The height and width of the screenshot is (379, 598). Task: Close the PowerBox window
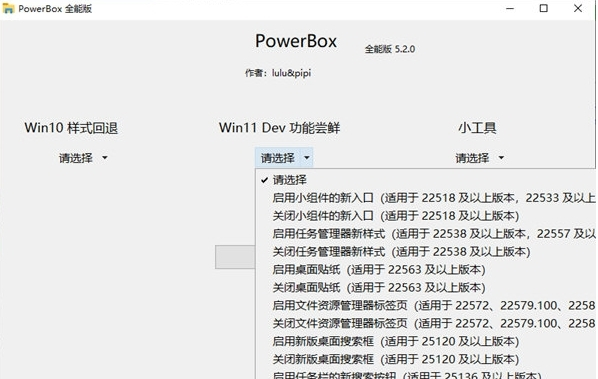(x=578, y=8)
